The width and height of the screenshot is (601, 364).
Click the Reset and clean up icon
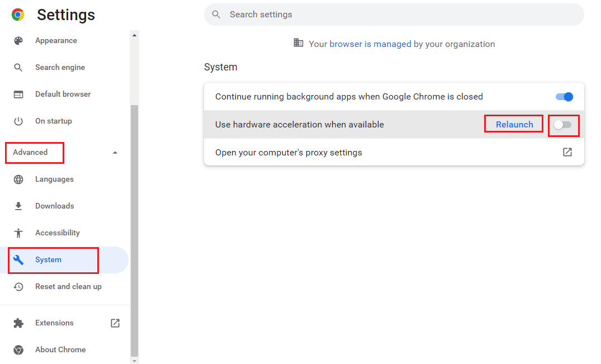click(18, 287)
